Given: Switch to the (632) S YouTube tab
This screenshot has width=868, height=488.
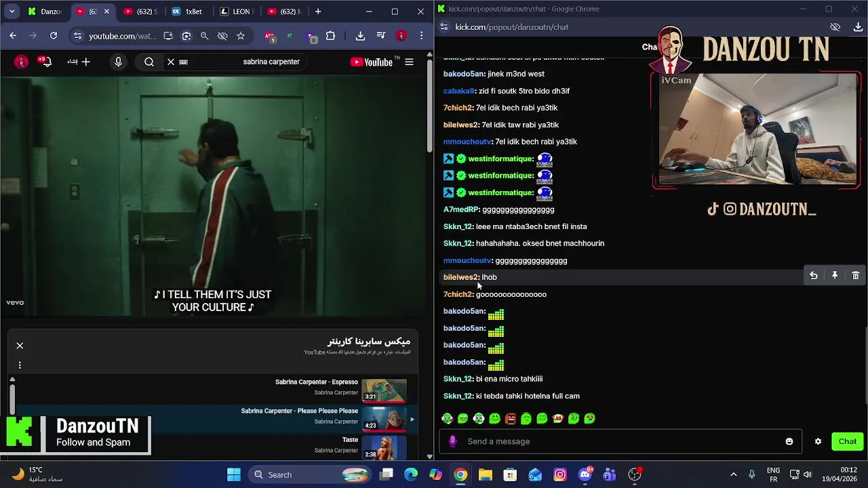Looking at the screenshot, I should (x=140, y=12).
